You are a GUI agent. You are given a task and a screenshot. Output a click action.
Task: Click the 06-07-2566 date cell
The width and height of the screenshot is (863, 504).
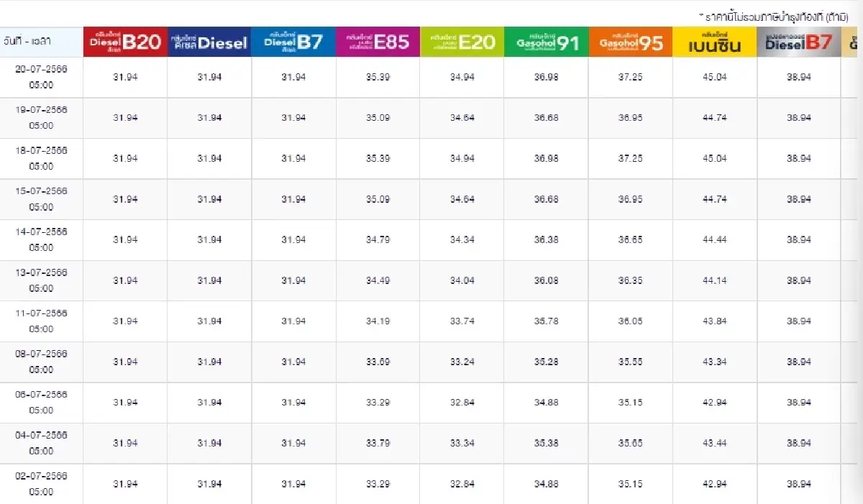pyautogui.click(x=41, y=403)
